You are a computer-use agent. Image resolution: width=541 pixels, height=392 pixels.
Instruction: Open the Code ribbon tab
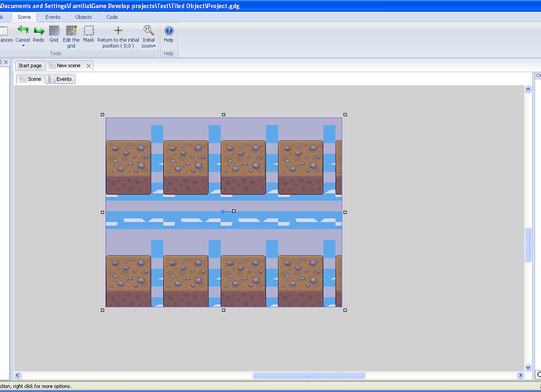112,17
